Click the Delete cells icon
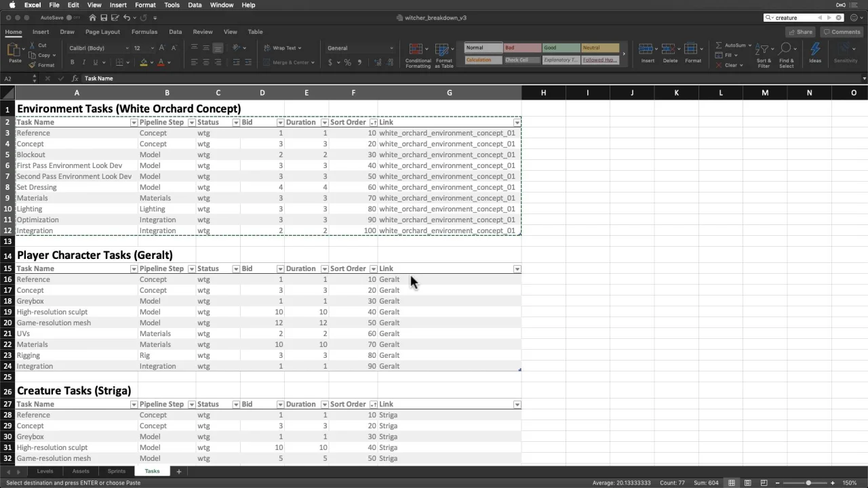The width and height of the screenshot is (868, 488). (x=669, y=49)
